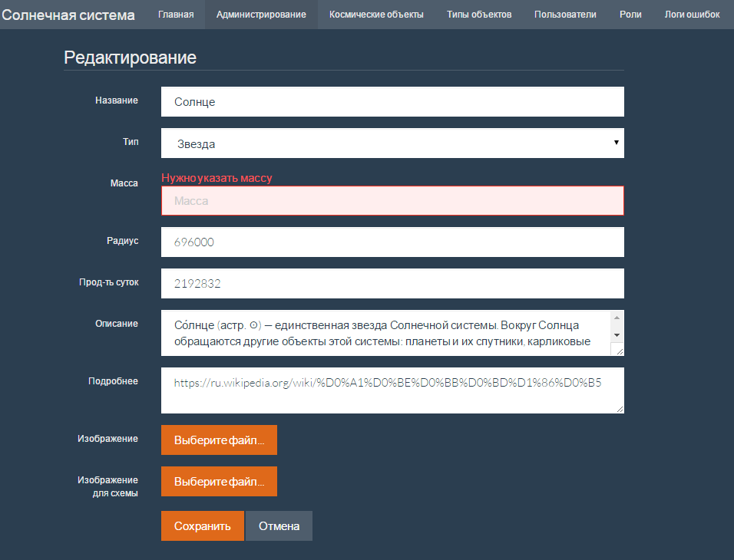Choose file for Изображение
Image resolution: width=734 pixels, height=560 pixels.
[x=219, y=440]
